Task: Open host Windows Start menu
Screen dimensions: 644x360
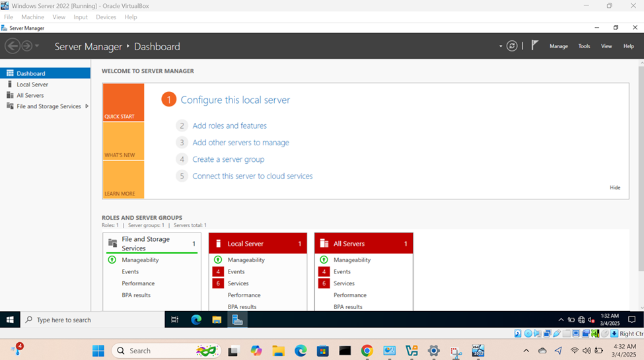Action: pyautogui.click(x=98, y=351)
